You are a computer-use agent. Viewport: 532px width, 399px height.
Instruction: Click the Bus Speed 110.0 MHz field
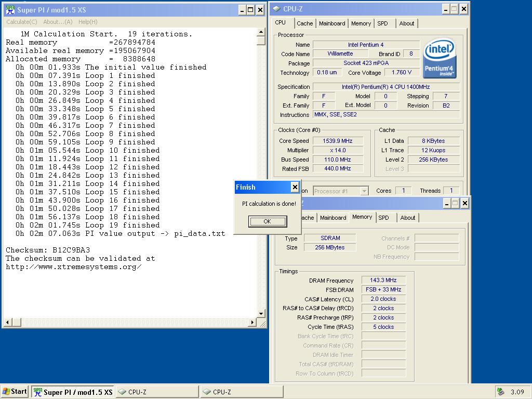pos(338,159)
